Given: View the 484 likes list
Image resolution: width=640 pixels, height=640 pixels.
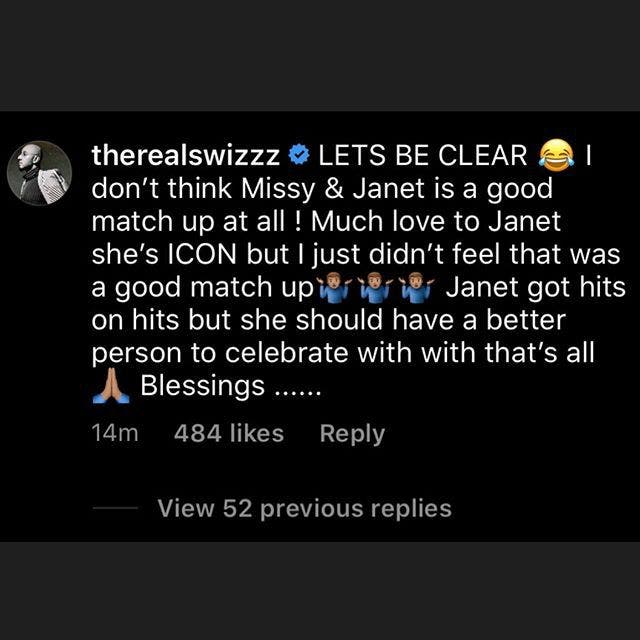Looking at the screenshot, I should tap(229, 433).
